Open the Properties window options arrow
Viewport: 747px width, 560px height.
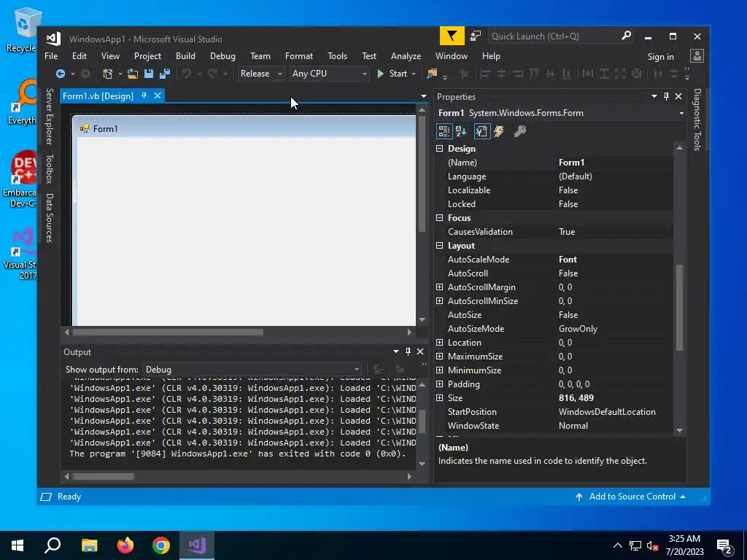click(x=654, y=97)
